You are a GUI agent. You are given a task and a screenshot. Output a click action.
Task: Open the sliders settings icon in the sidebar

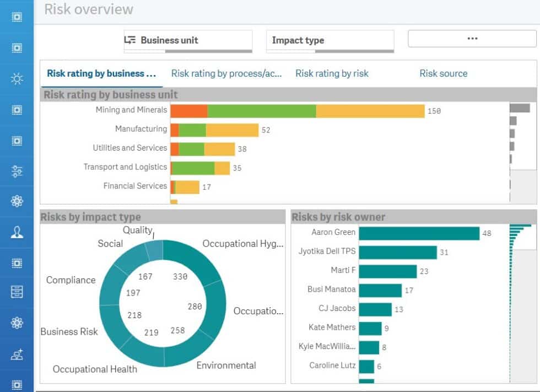tap(15, 171)
